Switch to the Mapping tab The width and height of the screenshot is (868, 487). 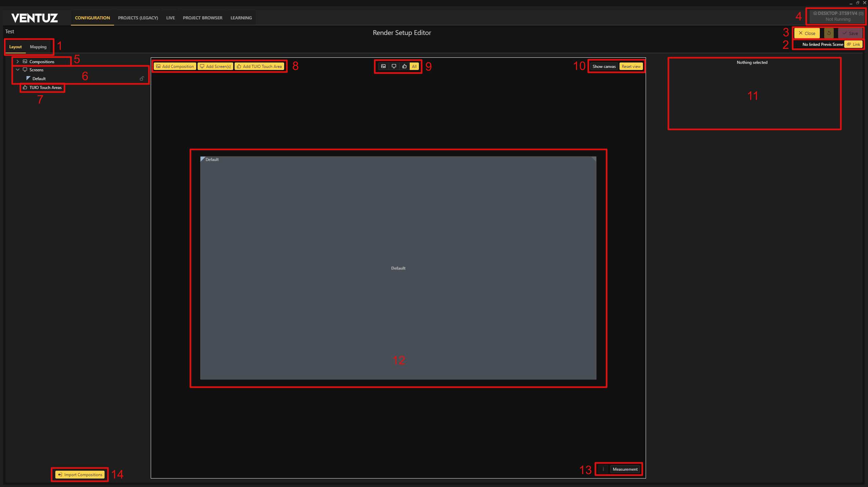pos(38,47)
